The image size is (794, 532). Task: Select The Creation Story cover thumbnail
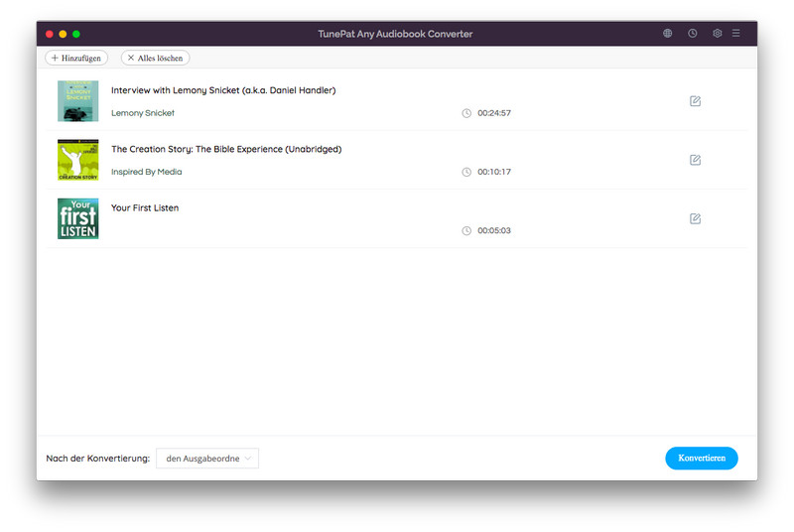tap(78, 160)
